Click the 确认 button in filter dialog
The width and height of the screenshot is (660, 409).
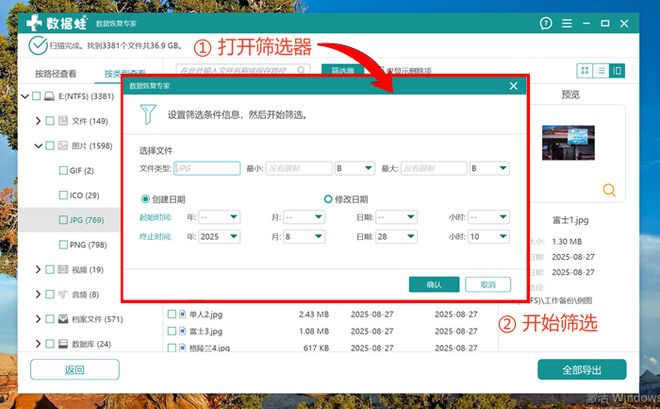point(433,284)
